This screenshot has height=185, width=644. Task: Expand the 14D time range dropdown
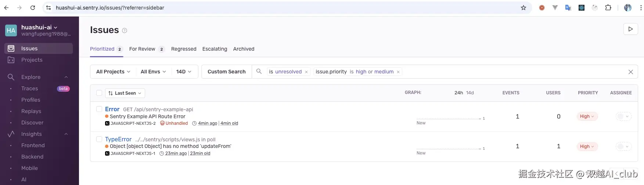[x=184, y=72]
